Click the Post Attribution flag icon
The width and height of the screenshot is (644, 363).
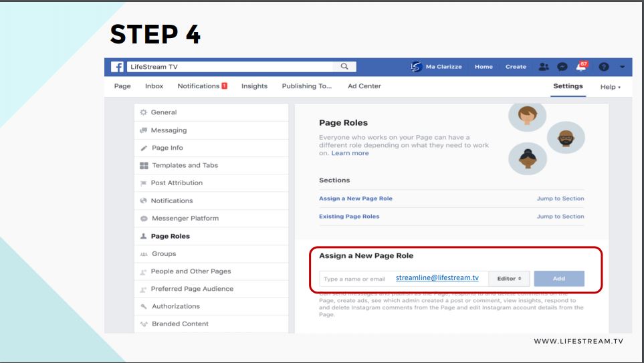tap(143, 183)
